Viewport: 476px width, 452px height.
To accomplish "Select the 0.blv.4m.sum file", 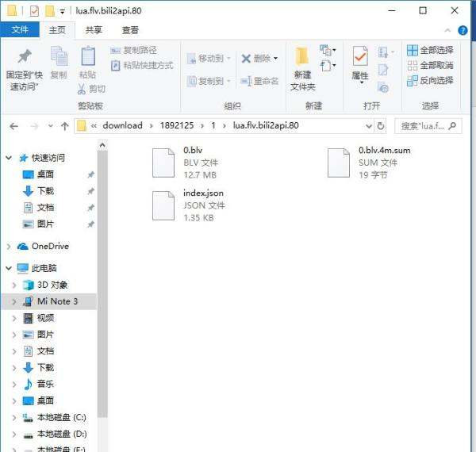I will (369, 163).
